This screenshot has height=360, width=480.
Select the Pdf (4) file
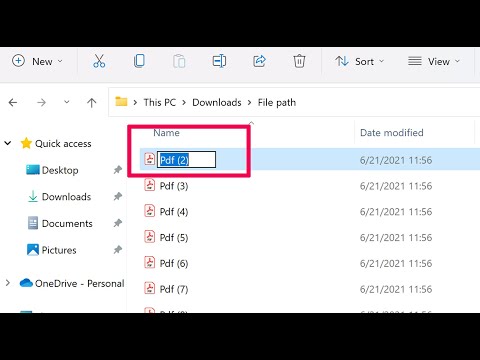174,212
